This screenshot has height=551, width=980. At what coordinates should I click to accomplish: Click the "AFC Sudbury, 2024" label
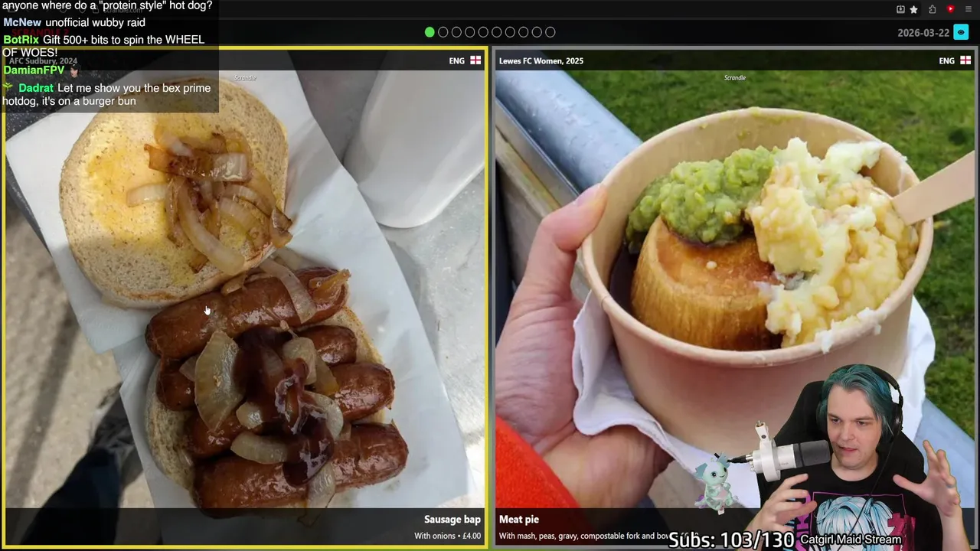[43, 60]
